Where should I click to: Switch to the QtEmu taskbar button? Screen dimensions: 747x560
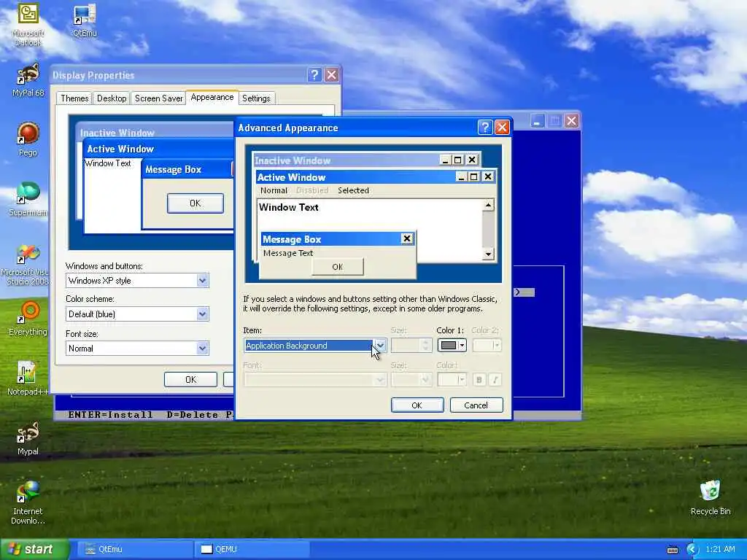(x=133, y=549)
